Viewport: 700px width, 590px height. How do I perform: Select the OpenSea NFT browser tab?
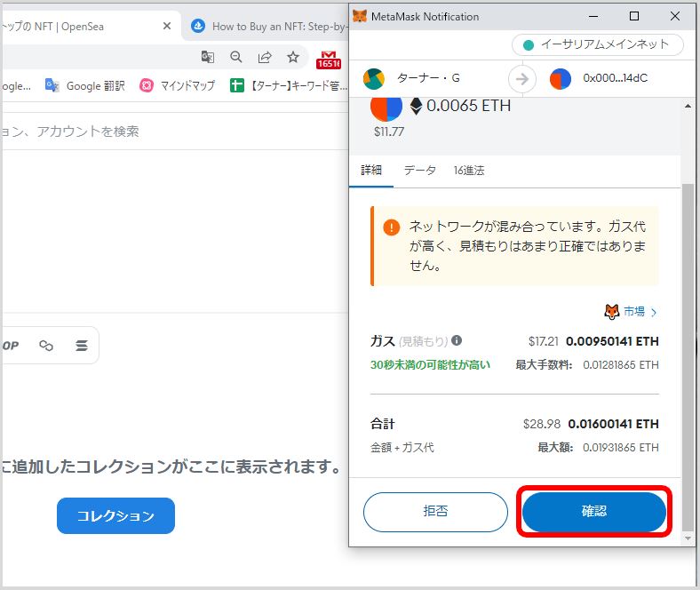coord(90,27)
